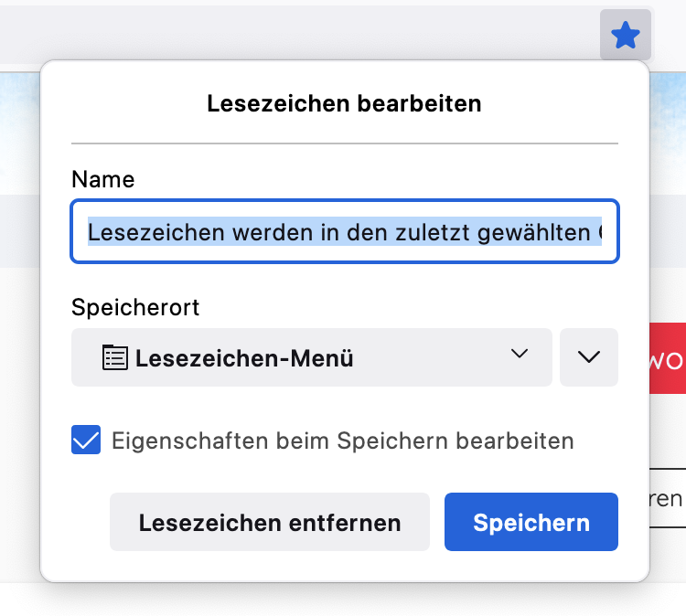Click the blue Speichern button
This screenshot has width=686, height=616.
(531, 523)
